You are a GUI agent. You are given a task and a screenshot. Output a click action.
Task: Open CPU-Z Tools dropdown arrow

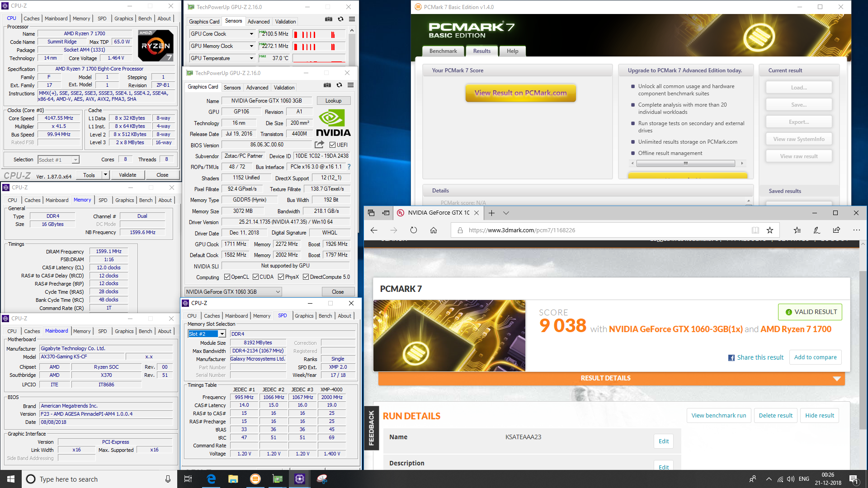pos(105,175)
